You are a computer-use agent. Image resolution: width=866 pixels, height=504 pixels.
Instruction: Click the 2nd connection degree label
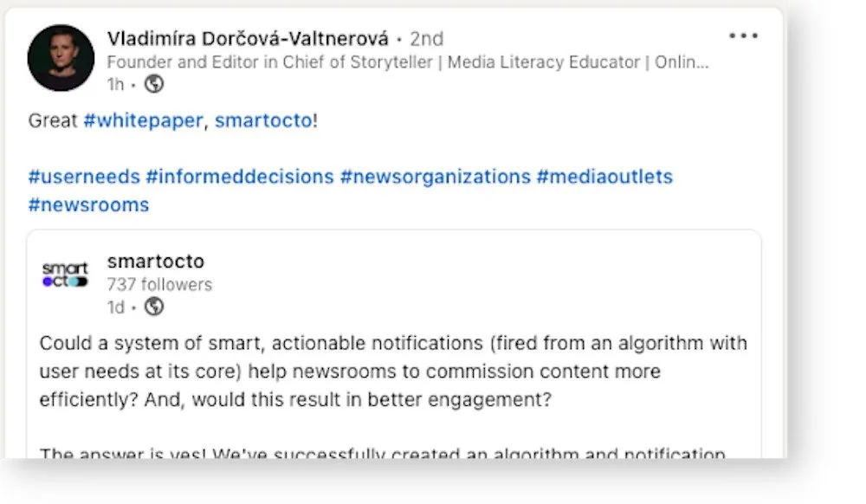tap(430, 38)
